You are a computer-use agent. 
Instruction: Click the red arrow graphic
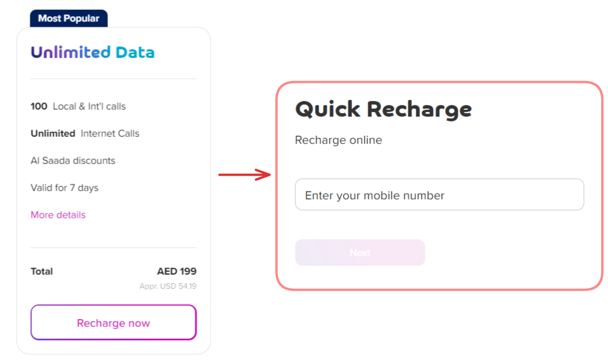[x=245, y=175]
